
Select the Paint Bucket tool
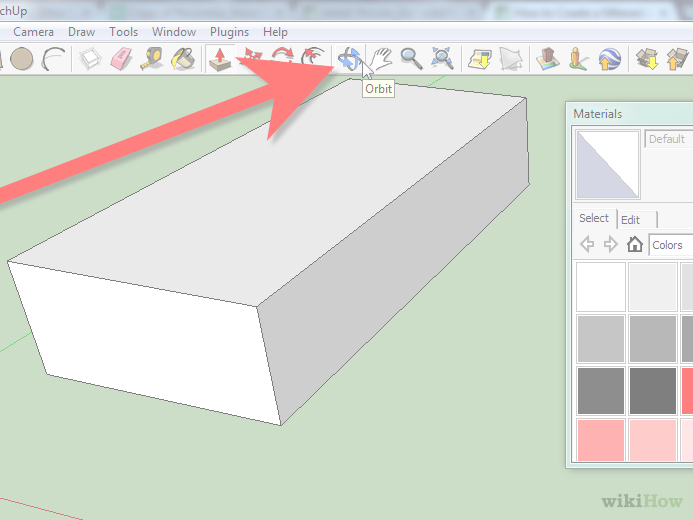click(x=183, y=59)
